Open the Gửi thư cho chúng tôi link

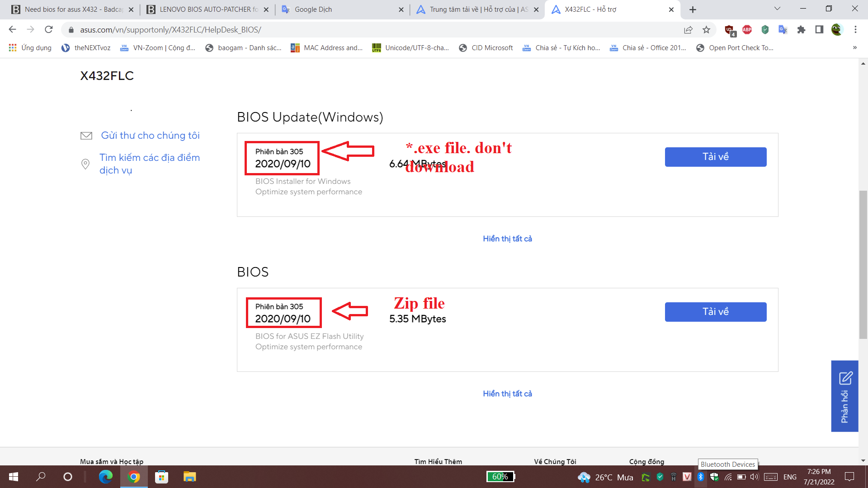(x=150, y=136)
